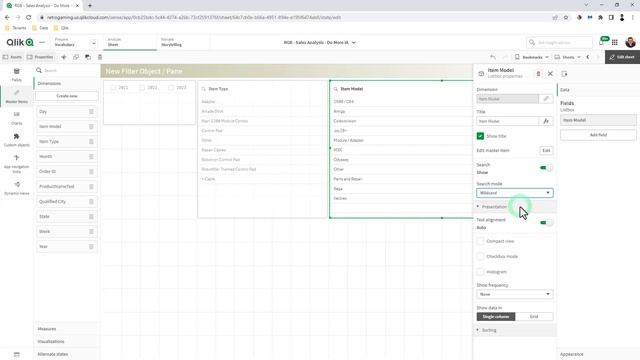This screenshot has height=360, width=640.
Task: Toggle the Properties panel tab
Action: tap(40, 57)
